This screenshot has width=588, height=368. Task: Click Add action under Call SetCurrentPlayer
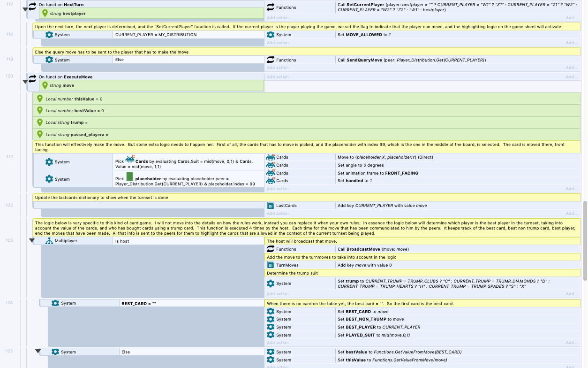coord(278,18)
